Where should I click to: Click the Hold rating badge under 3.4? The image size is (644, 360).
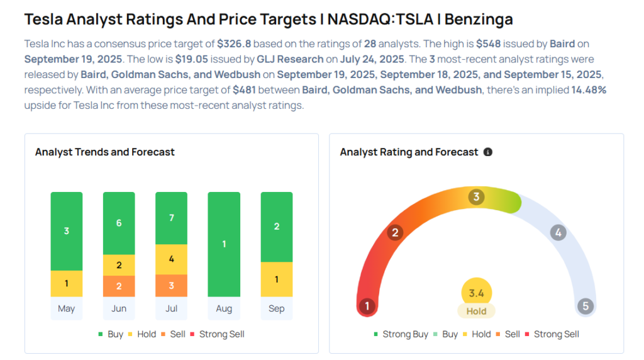(x=476, y=311)
